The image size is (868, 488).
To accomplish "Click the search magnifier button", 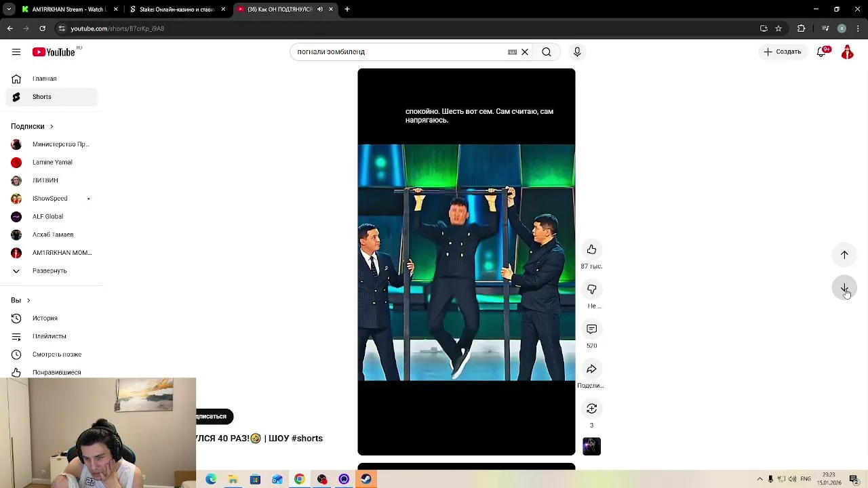I will (x=547, y=52).
